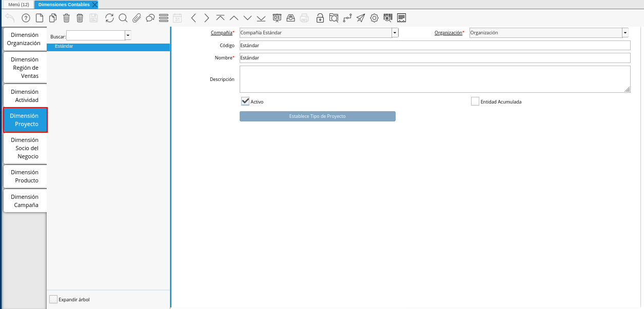Click the Attachment paperclip icon
Image resolution: width=644 pixels, height=309 pixels.
click(x=136, y=18)
